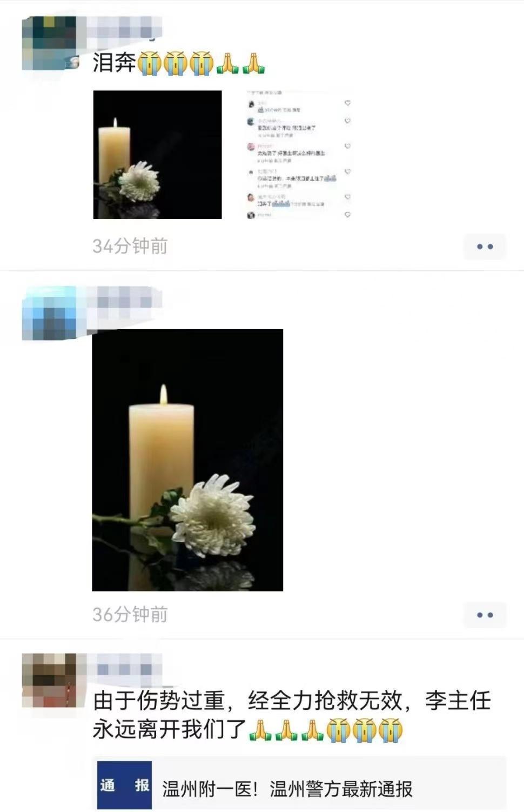Tap chrysanthemum in the small candle thumbnail
The height and width of the screenshot is (812, 524).
139,182
